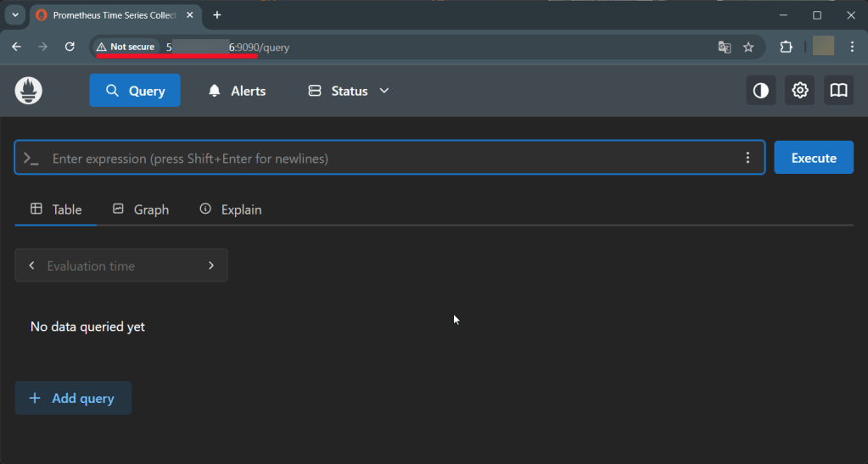Open the settings gear icon
This screenshot has width=868, height=464.
(799, 91)
